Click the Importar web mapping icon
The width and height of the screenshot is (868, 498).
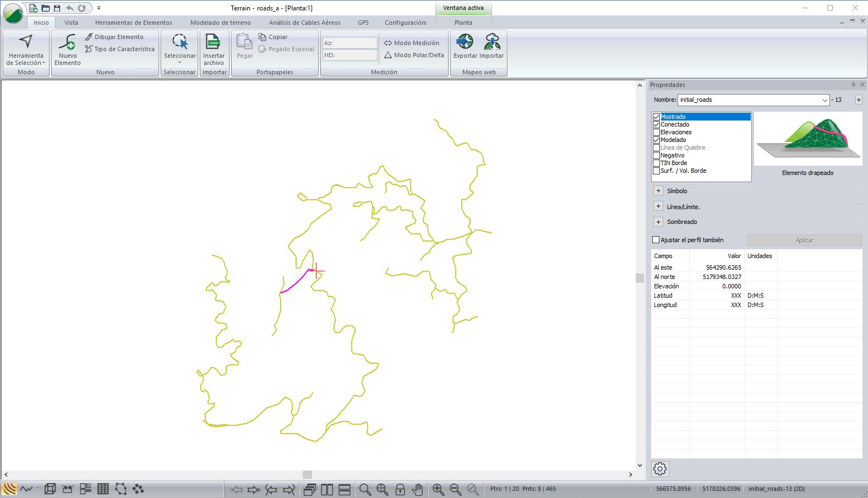pyautogui.click(x=492, y=42)
